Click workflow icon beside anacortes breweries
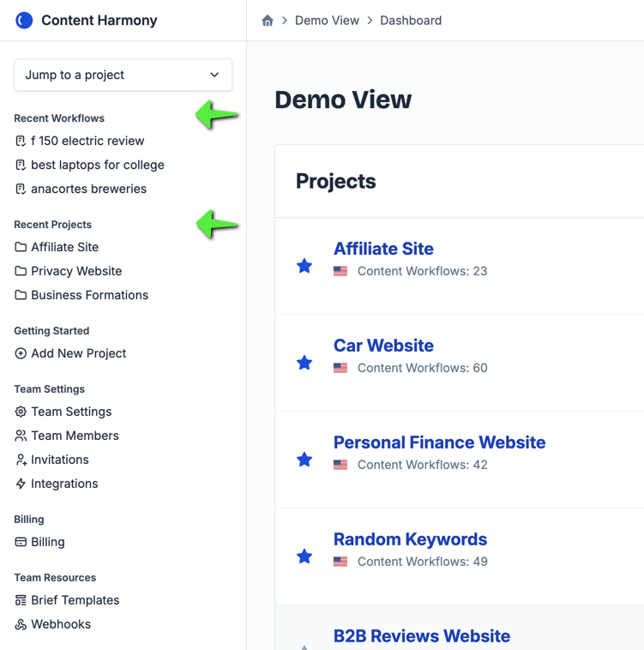This screenshot has width=644, height=650. pyautogui.click(x=21, y=189)
